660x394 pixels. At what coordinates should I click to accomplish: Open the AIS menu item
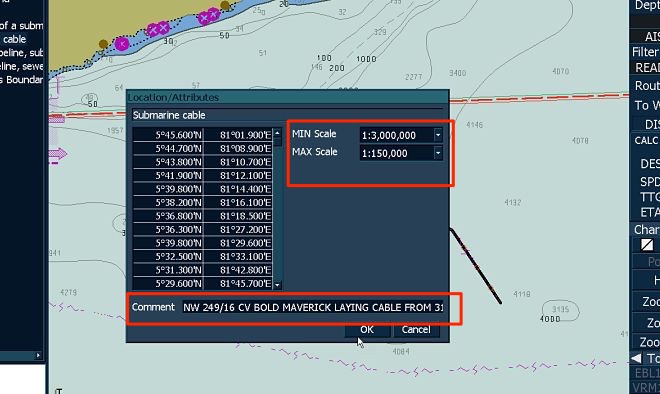[x=652, y=37]
